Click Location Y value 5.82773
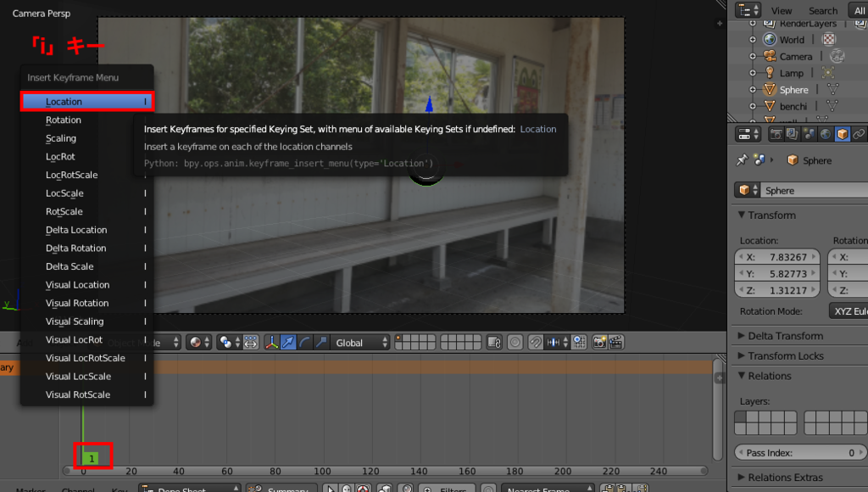 [777, 273]
